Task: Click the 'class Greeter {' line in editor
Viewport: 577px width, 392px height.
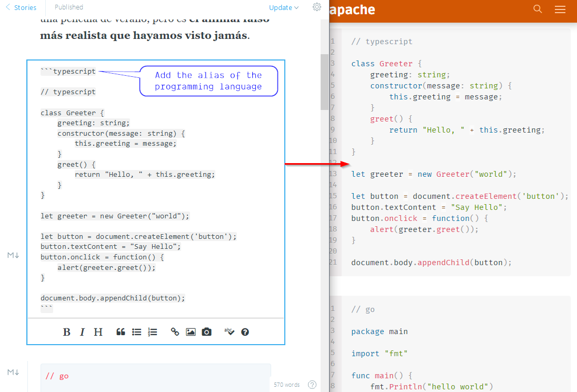Action: click(73, 113)
